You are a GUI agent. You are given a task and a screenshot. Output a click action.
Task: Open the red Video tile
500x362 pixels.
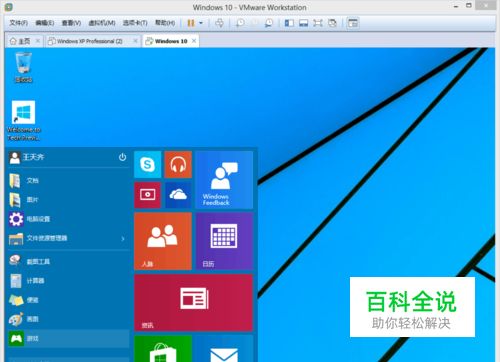click(x=147, y=195)
